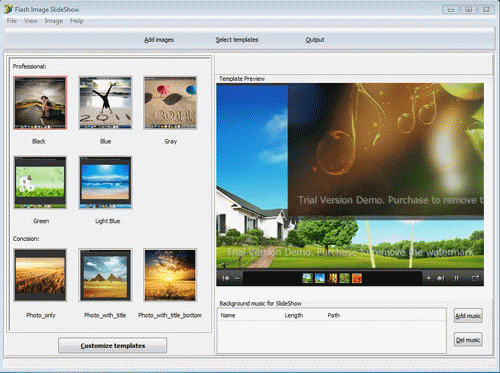Image resolution: width=500 pixels, height=373 pixels.
Task: Pause the slideshow preview
Action: (456, 278)
